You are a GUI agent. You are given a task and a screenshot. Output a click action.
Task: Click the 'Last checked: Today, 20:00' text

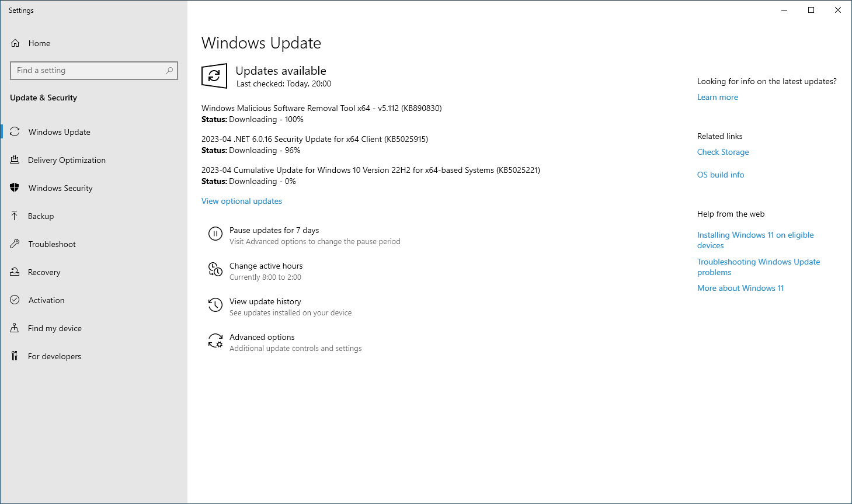click(x=284, y=84)
